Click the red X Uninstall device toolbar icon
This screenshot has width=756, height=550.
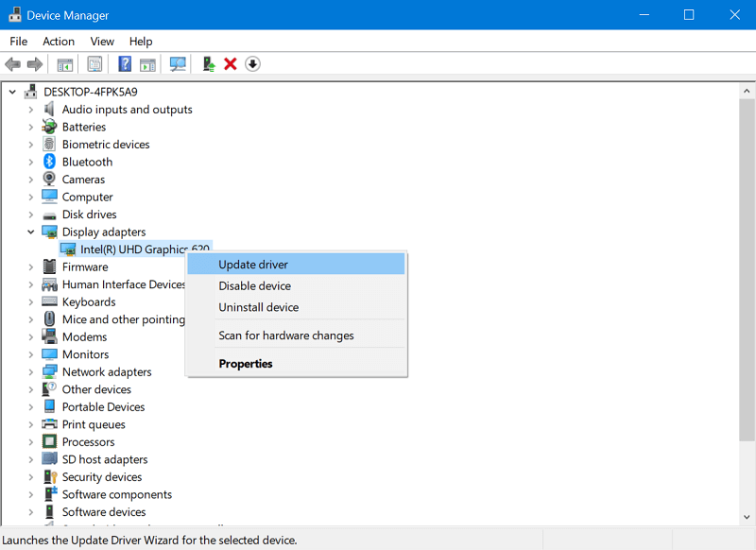pos(231,64)
